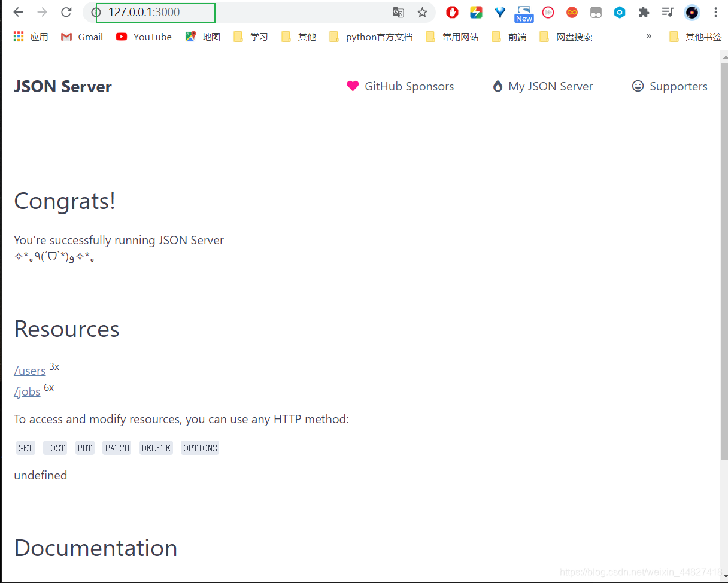Image resolution: width=728 pixels, height=583 pixels.
Task: Open the /jobs resource link
Action: (27, 391)
